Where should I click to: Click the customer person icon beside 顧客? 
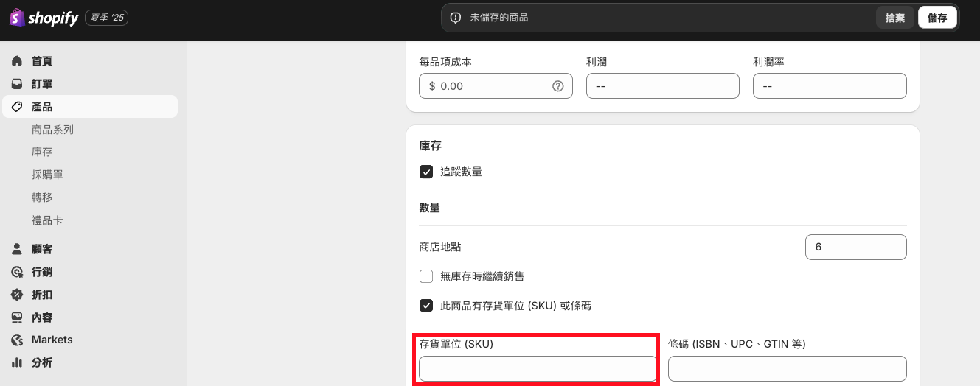(17, 249)
